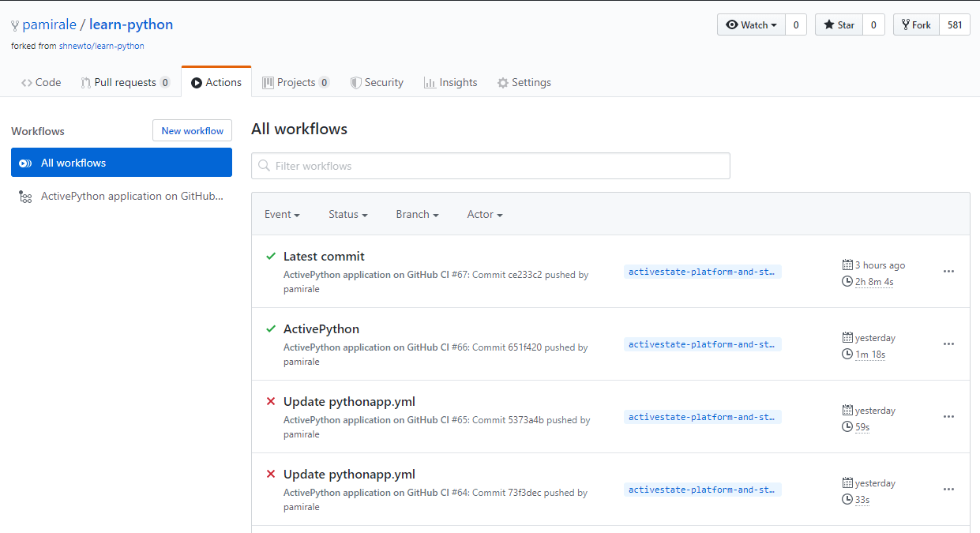Click the fork icon beside pamirale
This screenshot has height=533, width=980.
click(x=15, y=25)
